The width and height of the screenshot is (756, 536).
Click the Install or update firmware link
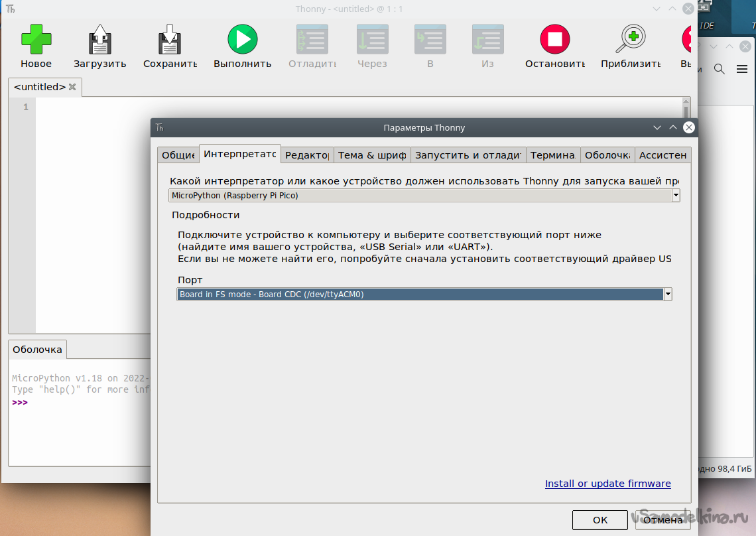tap(607, 484)
